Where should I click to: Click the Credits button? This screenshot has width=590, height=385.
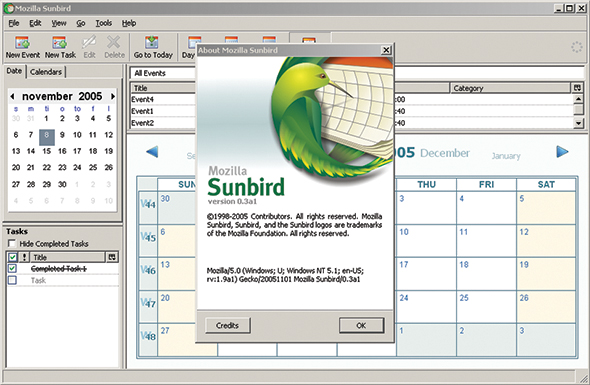(227, 326)
